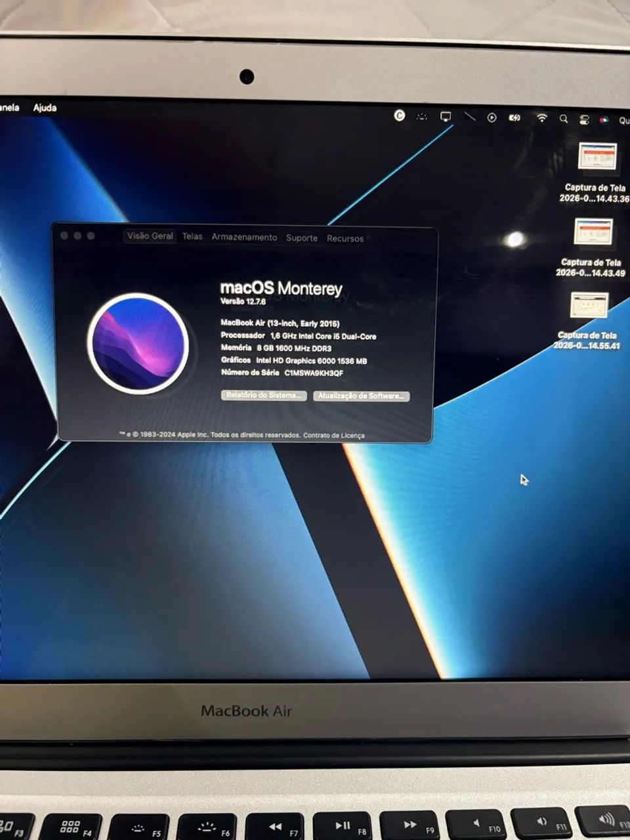This screenshot has height=840, width=630.
Task: Open the Ajuda menu
Action: click(x=45, y=108)
